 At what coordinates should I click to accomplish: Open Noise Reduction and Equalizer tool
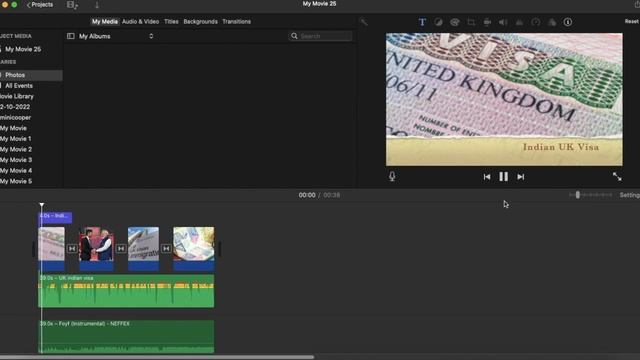pyautogui.click(x=519, y=22)
